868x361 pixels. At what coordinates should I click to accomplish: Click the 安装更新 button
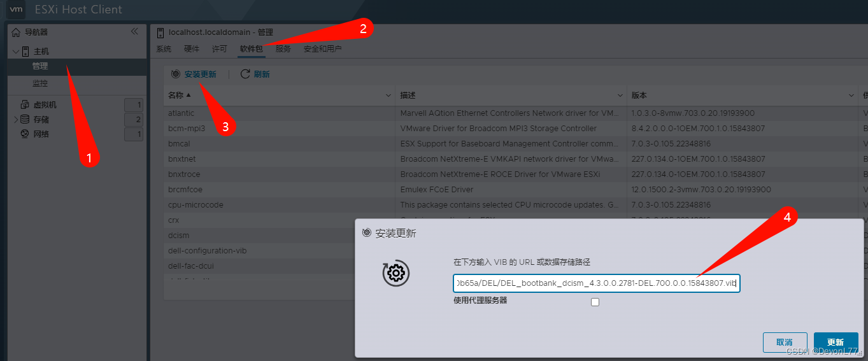pos(194,74)
